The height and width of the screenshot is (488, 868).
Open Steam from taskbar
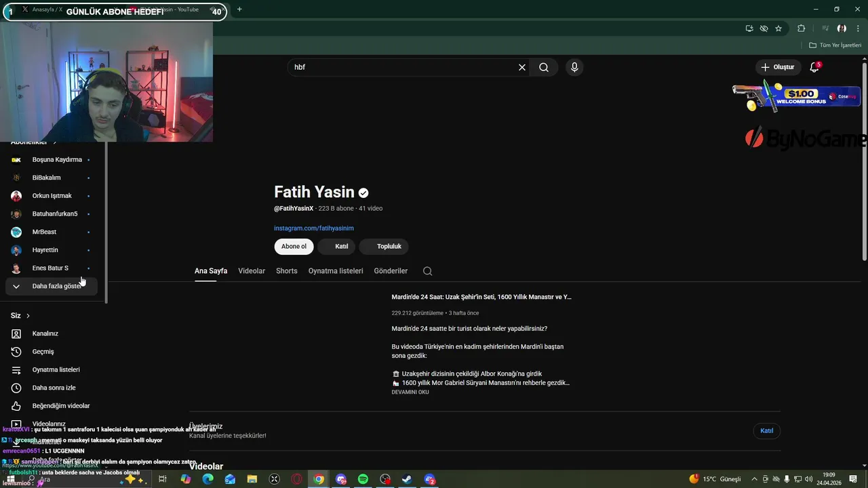408,479
